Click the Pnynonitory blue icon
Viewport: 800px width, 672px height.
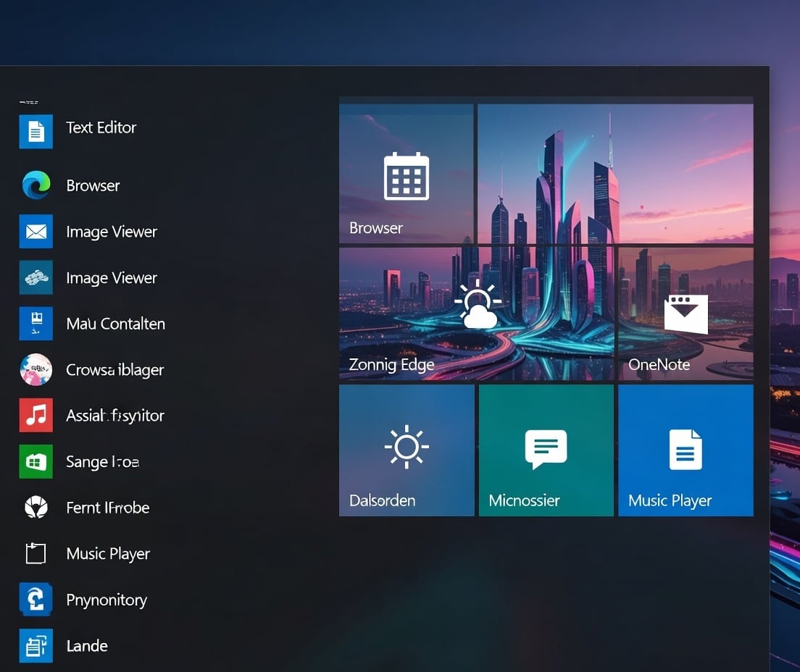[36, 599]
